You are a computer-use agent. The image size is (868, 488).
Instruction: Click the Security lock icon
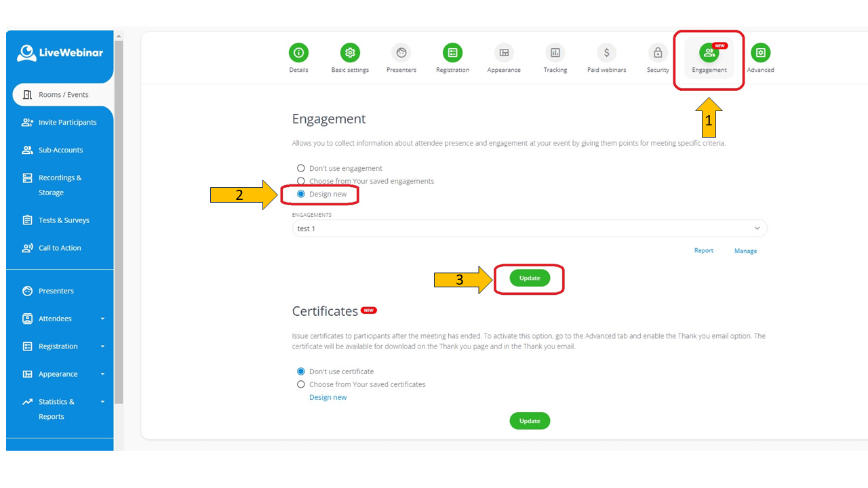pos(658,53)
